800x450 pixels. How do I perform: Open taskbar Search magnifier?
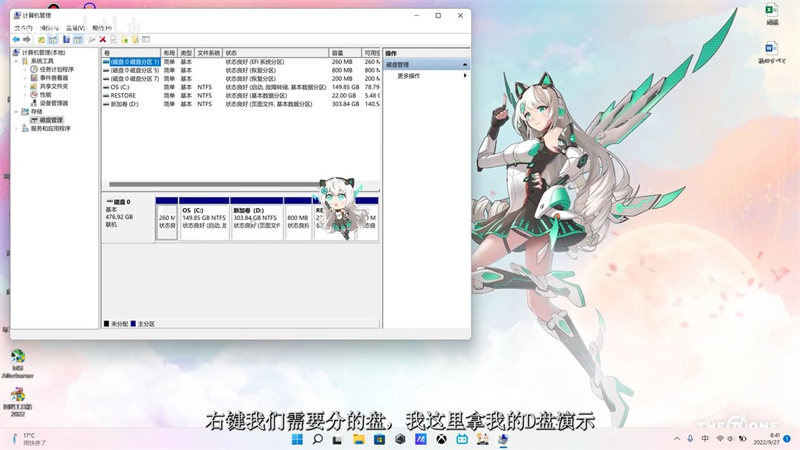pos(317,439)
